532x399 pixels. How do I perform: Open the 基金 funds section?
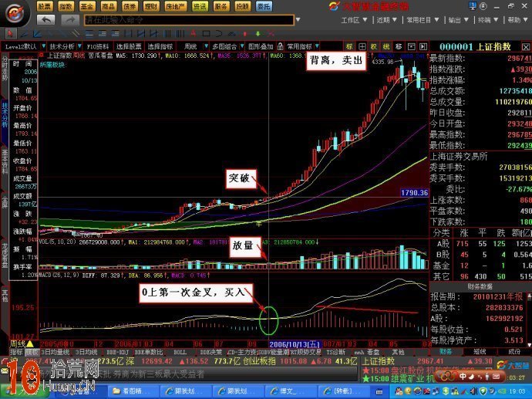coord(87,6)
